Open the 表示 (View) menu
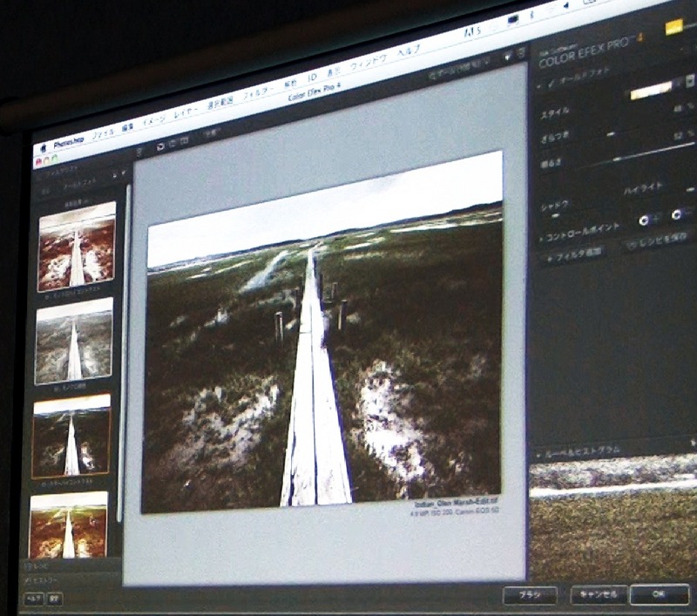This screenshot has height=616, width=697. point(334,71)
